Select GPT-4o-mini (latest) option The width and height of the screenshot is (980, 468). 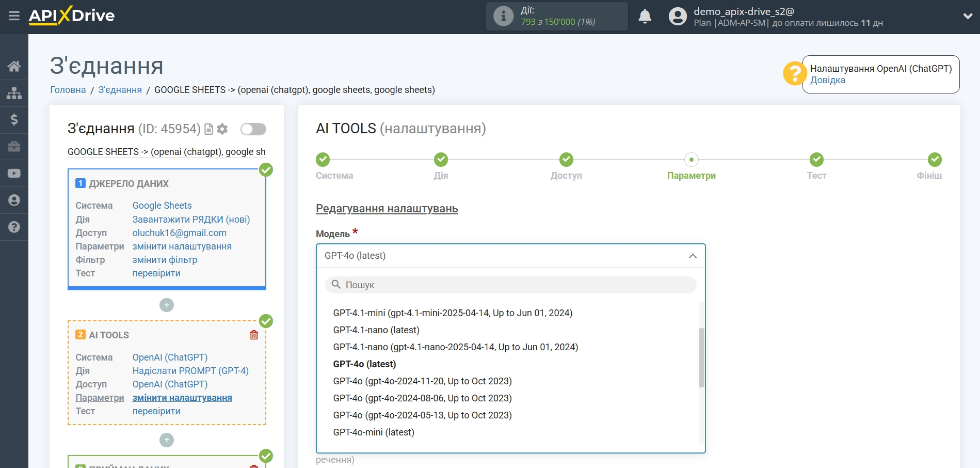374,432
